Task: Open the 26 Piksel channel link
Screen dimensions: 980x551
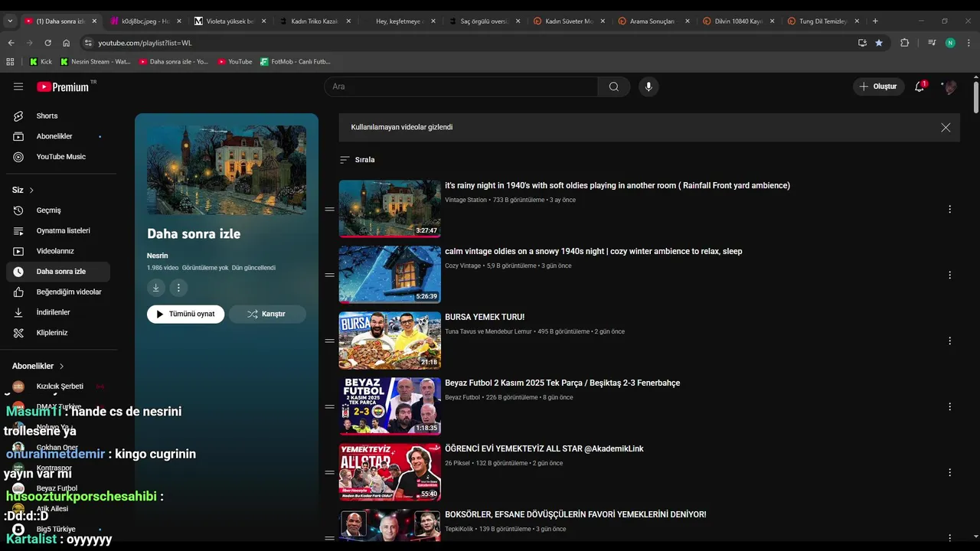Action: 457,463
